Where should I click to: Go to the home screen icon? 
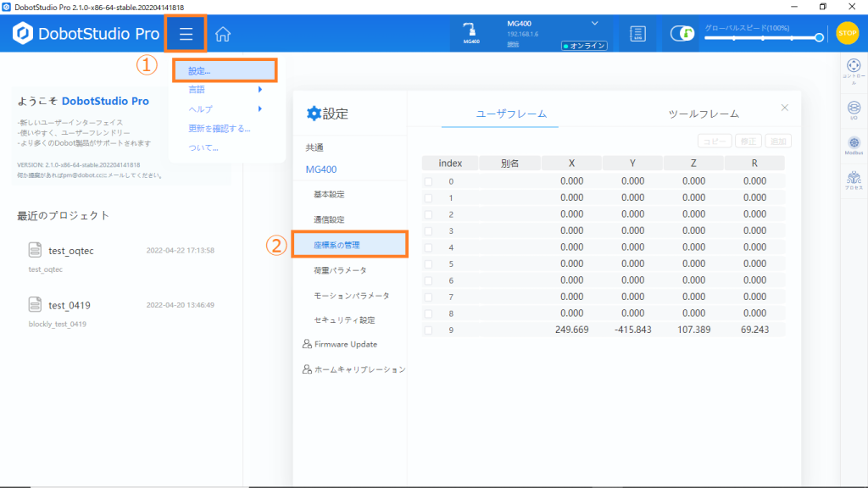223,34
